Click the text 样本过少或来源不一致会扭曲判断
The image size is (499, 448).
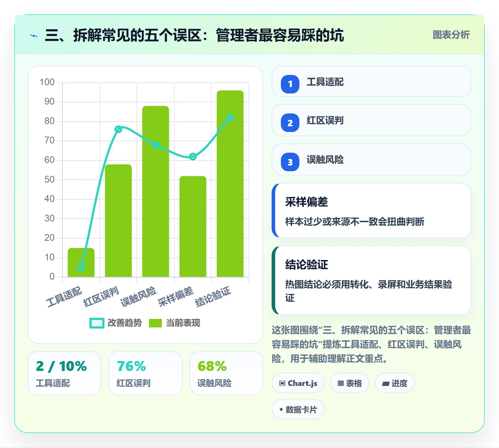(x=355, y=222)
